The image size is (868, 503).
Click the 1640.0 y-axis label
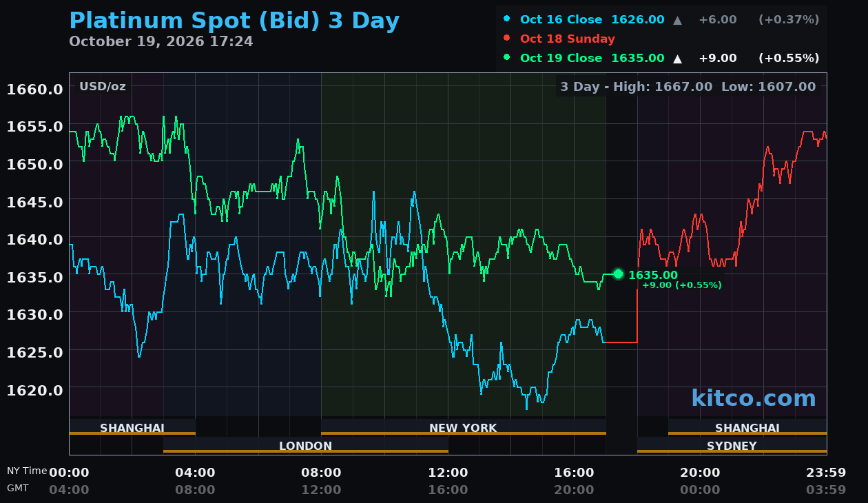point(35,239)
